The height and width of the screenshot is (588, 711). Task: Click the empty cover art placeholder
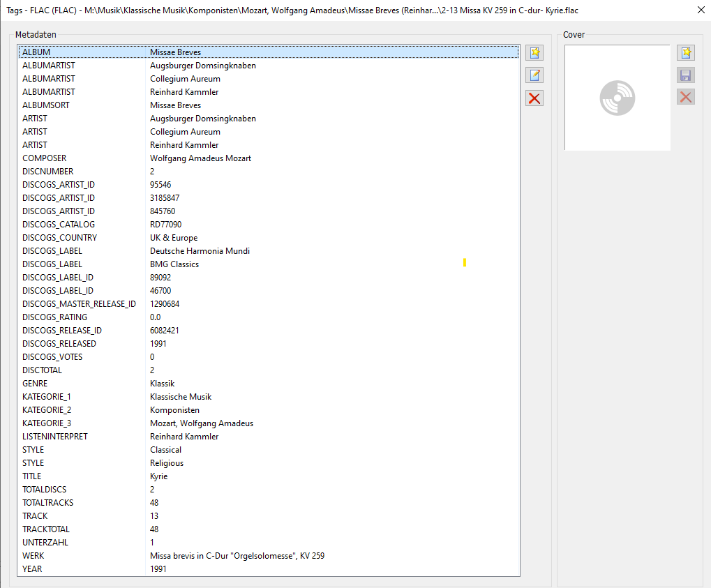(618, 98)
